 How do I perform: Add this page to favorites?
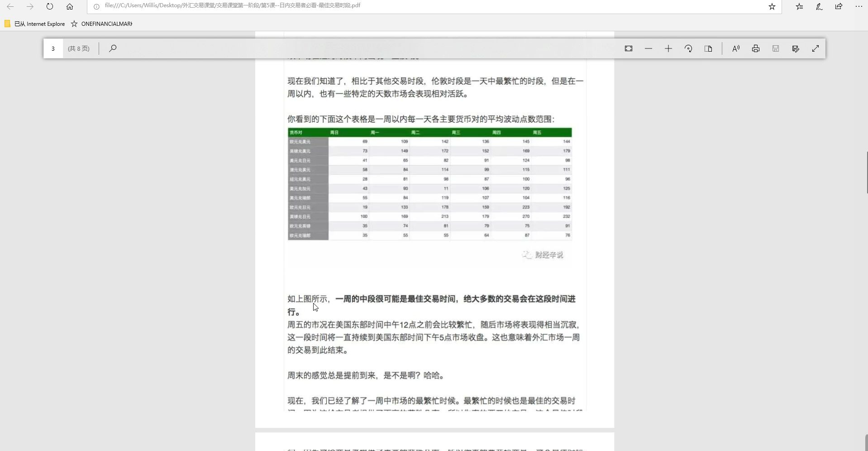772,6
